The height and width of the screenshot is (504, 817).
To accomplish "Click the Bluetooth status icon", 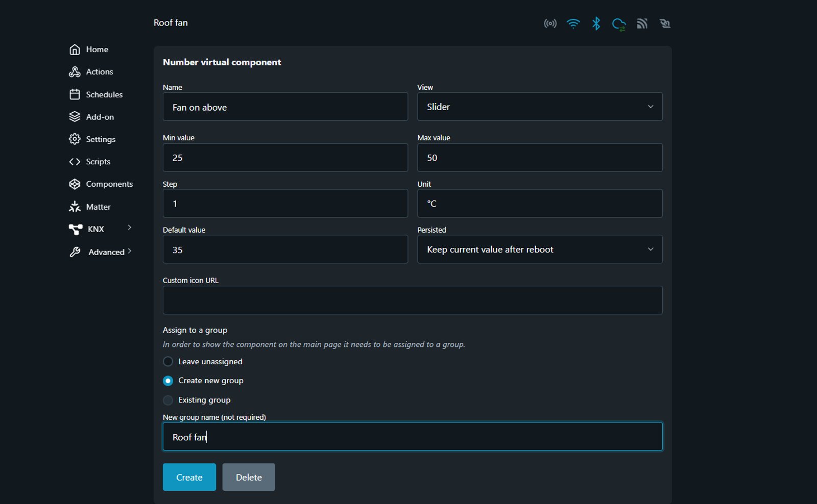I will (596, 23).
